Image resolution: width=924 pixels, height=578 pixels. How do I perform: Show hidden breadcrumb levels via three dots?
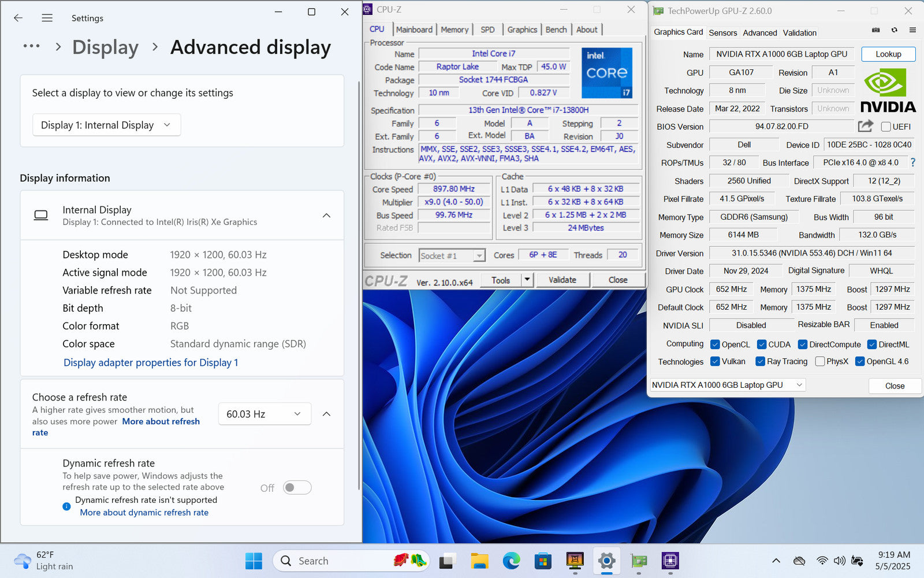pos(31,46)
